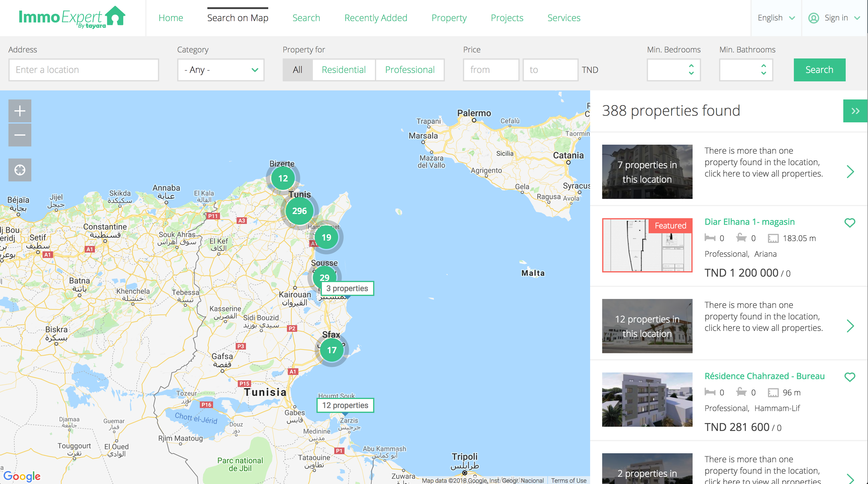This screenshot has width=868, height=484.
Task: Select the Professional property filter
Action: pyautogui.click(x=410, y=70)
